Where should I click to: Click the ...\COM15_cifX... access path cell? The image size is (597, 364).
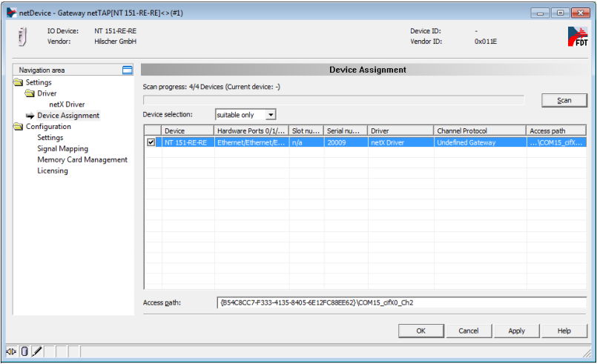tap(556, 142)
